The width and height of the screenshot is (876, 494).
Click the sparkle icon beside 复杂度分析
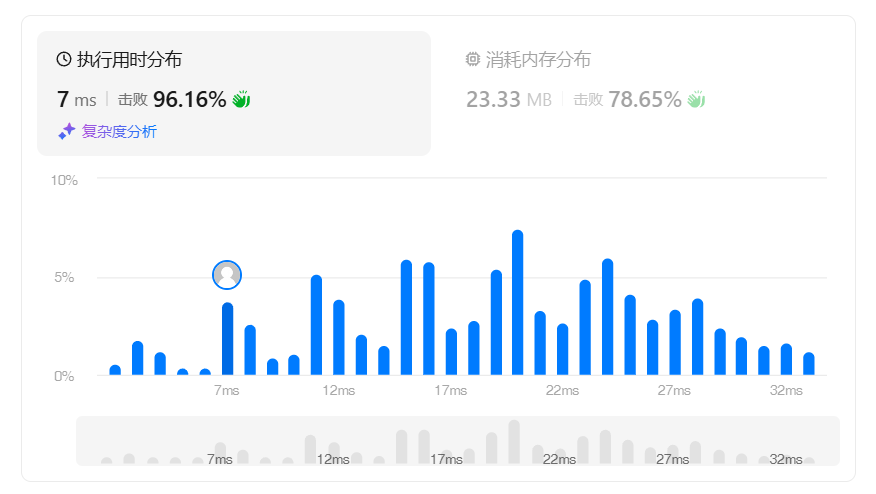(x=66, y=131)
